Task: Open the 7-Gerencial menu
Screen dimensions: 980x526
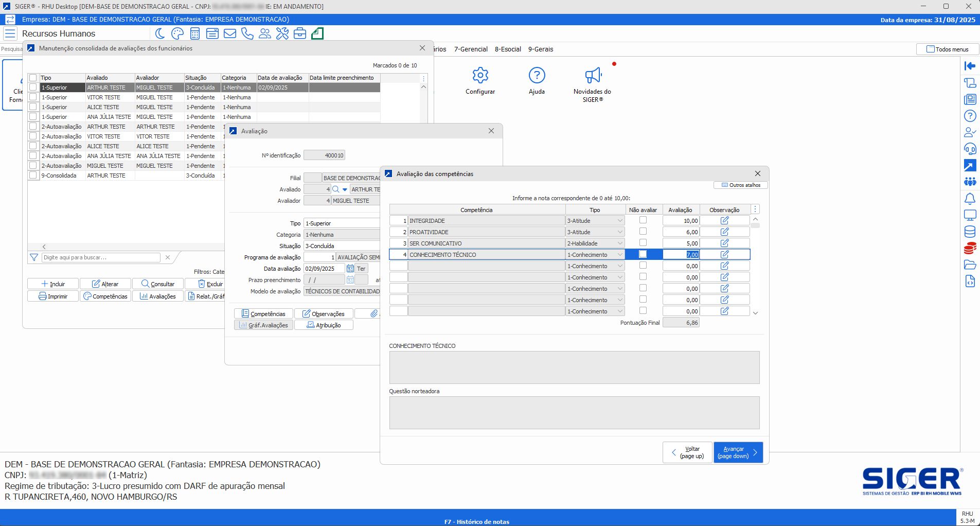Action: tap(470, 49)
